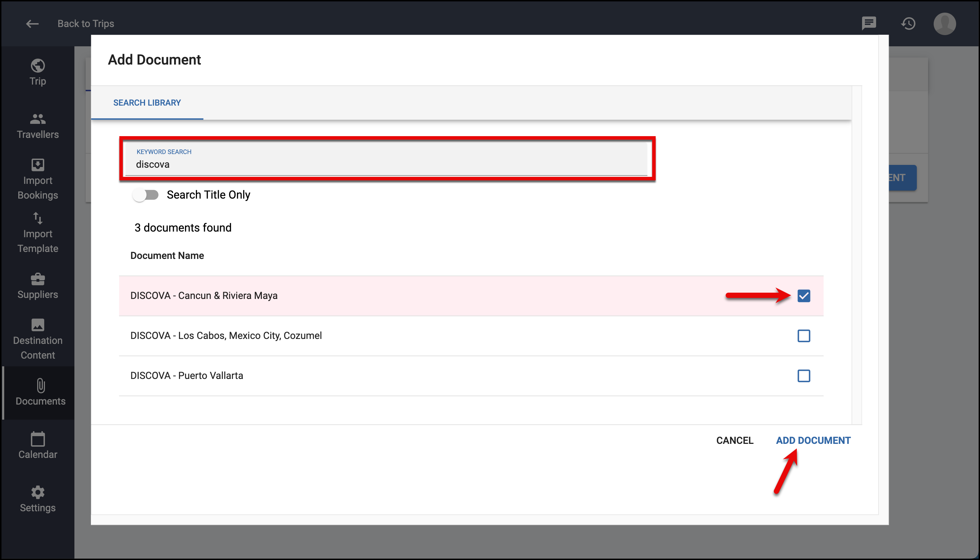Check DISCOVA - Puerto Vallarta checkbox
The width and height of the screenshot is (980, 560).
click(x=804, y=376)
